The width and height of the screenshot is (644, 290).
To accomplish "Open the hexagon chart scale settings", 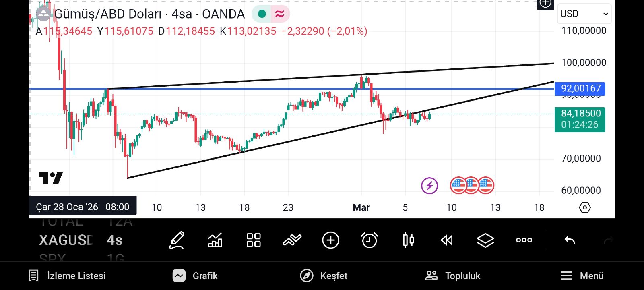I will click(584, 207).
